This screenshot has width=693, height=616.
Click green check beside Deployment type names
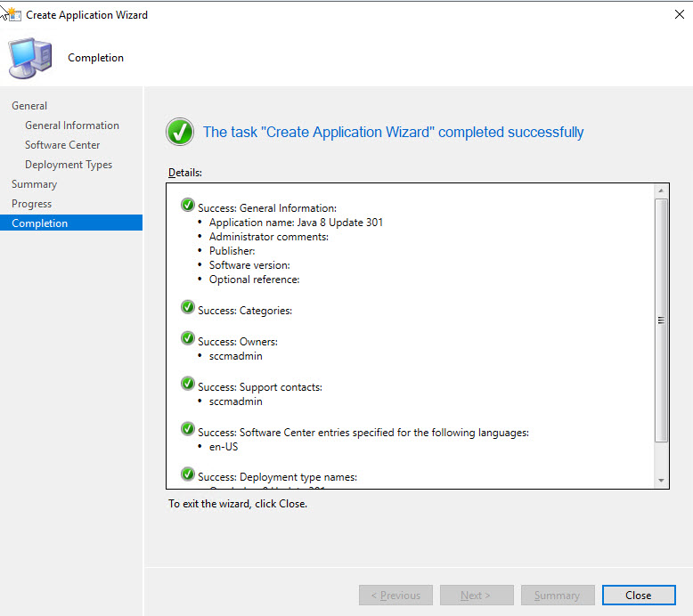pos(188,475)
